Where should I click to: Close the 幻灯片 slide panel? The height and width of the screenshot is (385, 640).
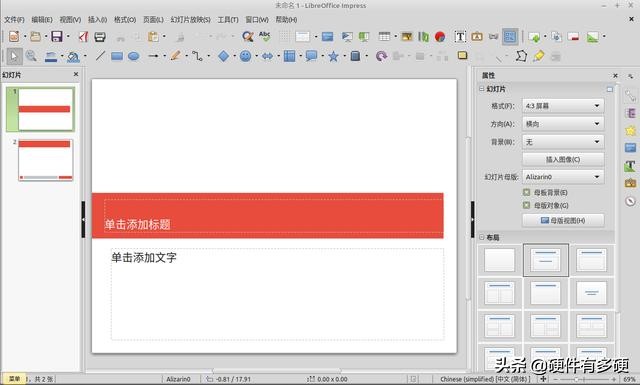[x=76, y=74]
